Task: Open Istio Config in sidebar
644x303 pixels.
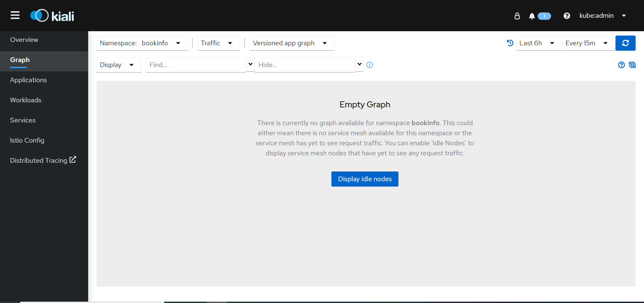Action: click(27, 140)
